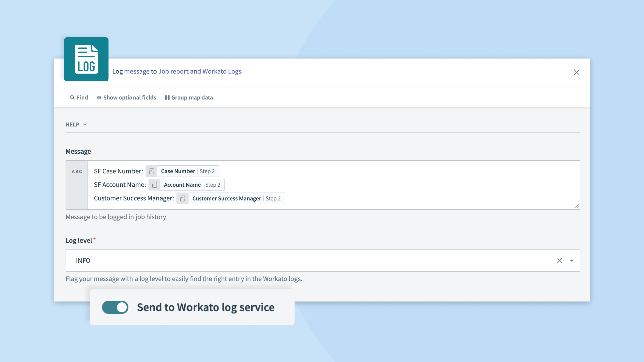Image resolution: width=644 pixels, height=362 pixels.
Task: Click the LOG file app icon
Action: pyautogui.click(x=86, y=59)
